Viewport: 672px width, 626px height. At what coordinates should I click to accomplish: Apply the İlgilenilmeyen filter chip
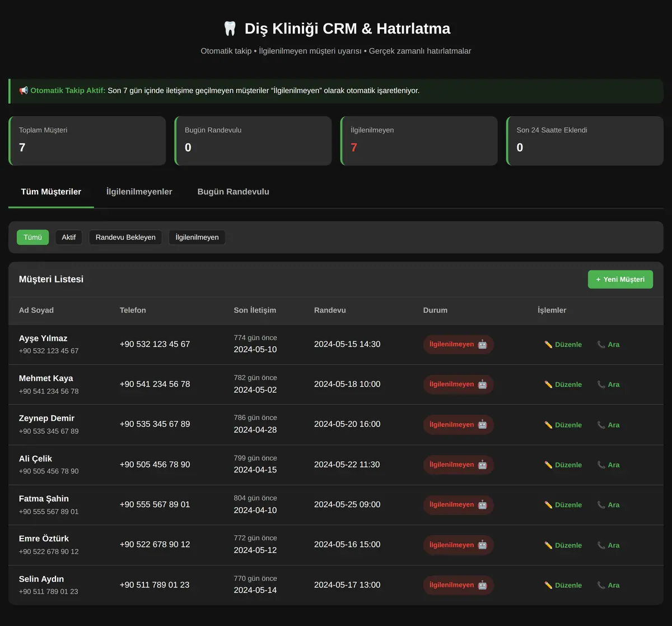pyautogui.click(x=197, y=237)
